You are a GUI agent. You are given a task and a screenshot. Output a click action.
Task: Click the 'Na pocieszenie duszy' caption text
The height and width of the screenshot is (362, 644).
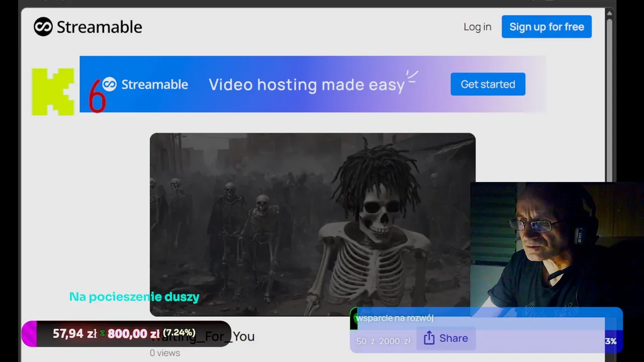click(x=134, y=297)
